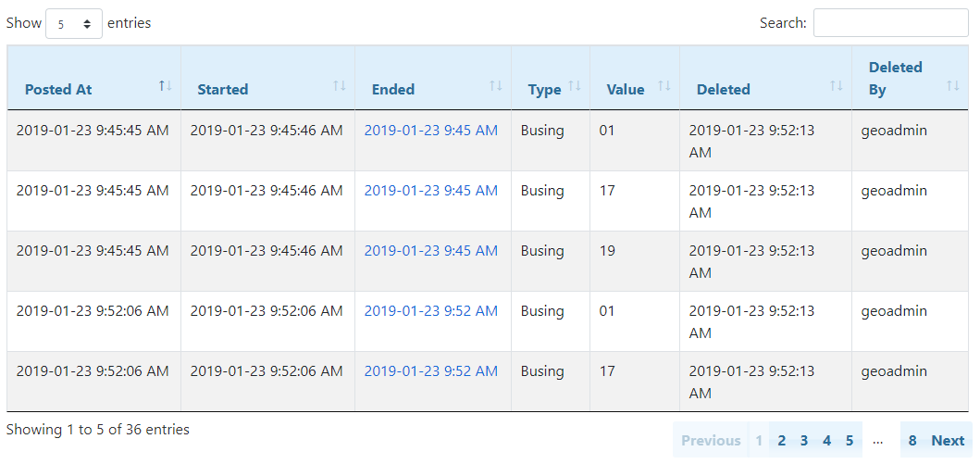Sort using the Deleted column arrows

pos(836,85)
